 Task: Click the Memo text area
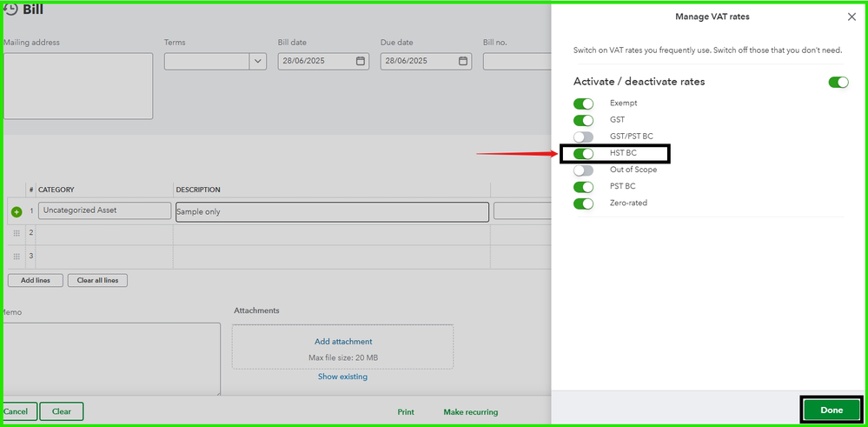tap(110, 359)
